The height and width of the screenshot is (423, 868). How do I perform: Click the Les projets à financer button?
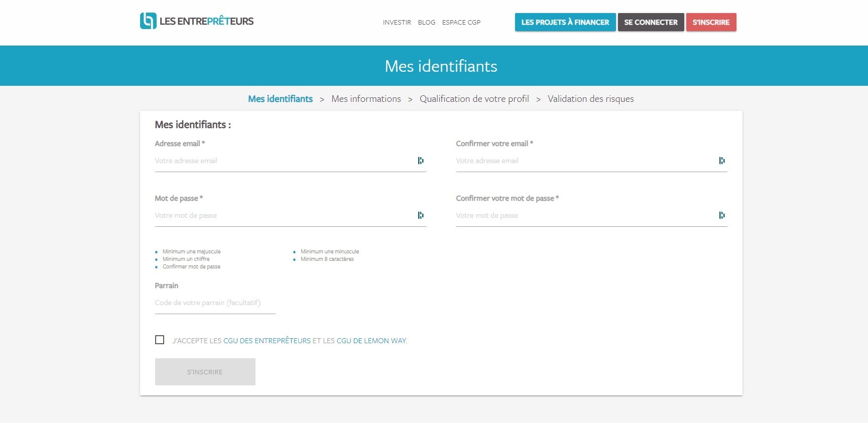pyautogui.click(x=565, y=22)
